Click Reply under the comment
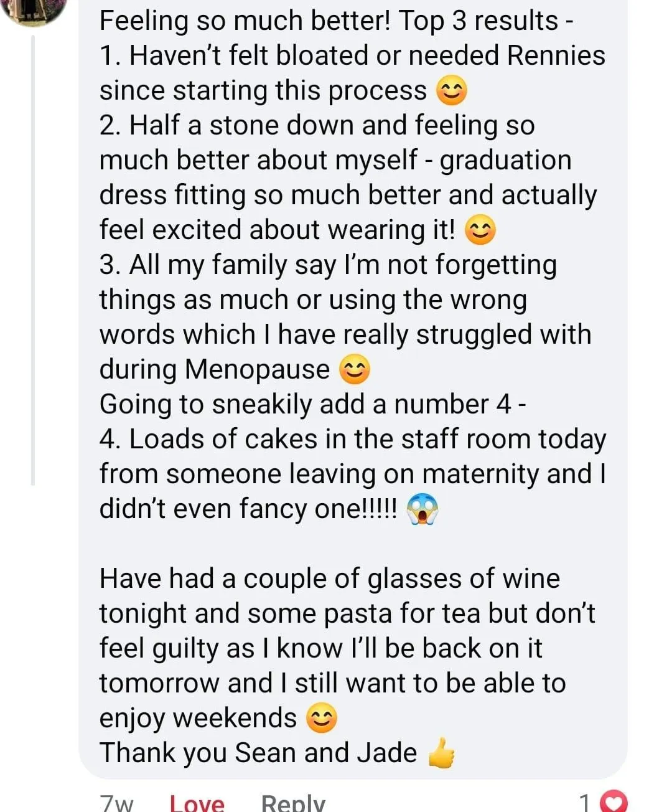This screenshot has width=649, height=812. tap(293, 803)
